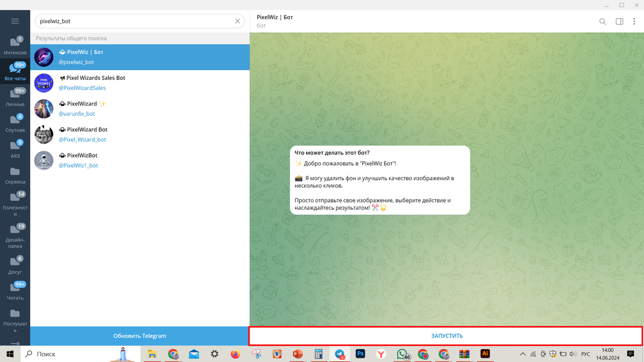Click the Pixel Wizards Sales Bot avatar

tap(43, 83)
